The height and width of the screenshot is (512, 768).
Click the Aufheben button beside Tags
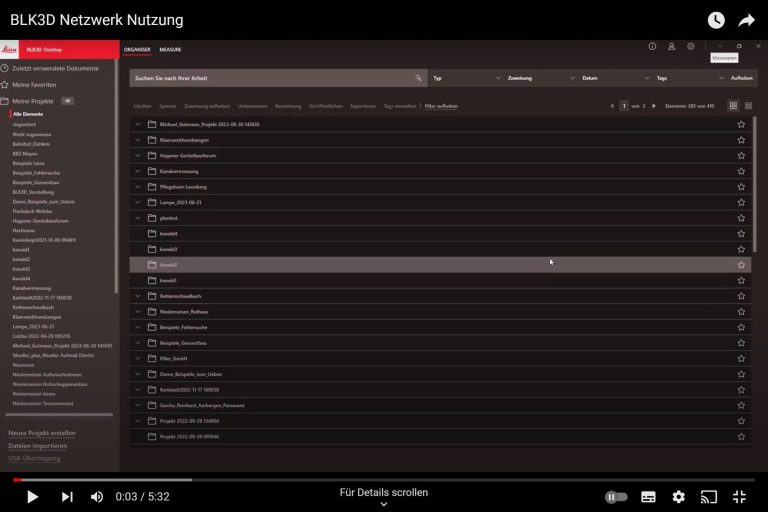coord(742,78)
